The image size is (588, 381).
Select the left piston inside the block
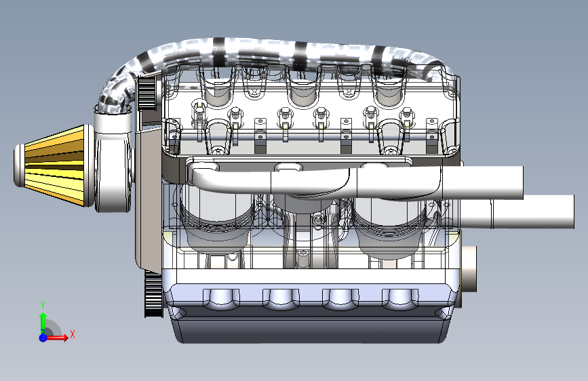[217, 221]
